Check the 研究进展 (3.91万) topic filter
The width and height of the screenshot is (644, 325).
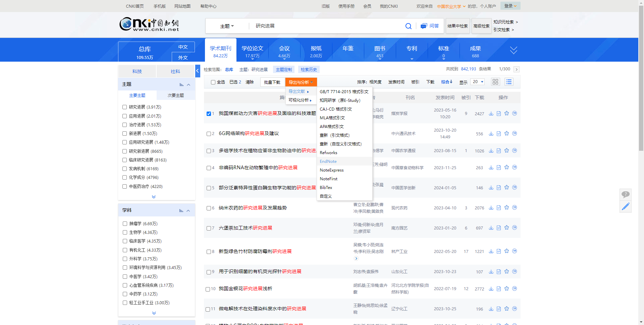tap(125, 107)
